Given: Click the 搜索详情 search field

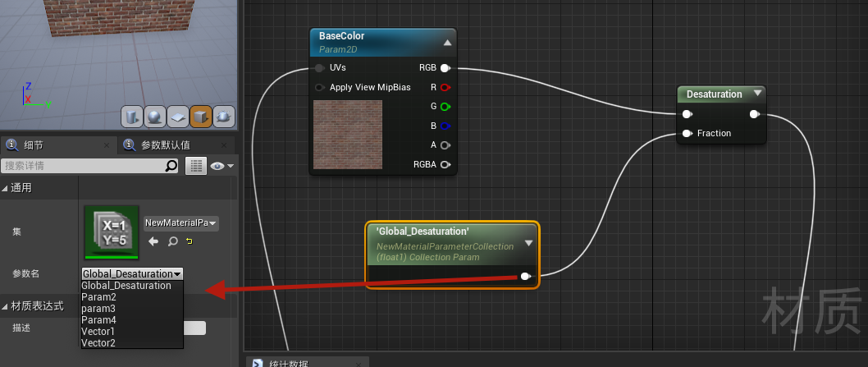Looking at the screenshot, I should (x=82, y=166).
